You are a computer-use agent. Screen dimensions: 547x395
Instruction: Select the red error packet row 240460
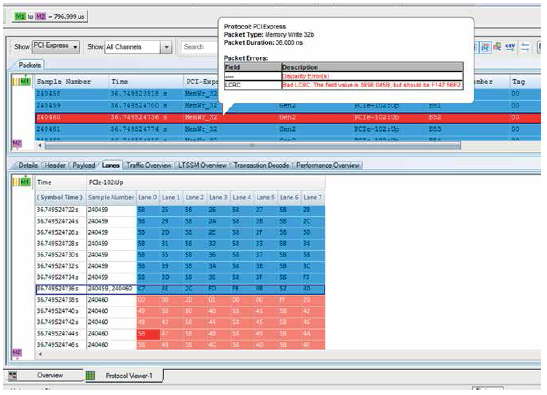[x=288, y=118]
